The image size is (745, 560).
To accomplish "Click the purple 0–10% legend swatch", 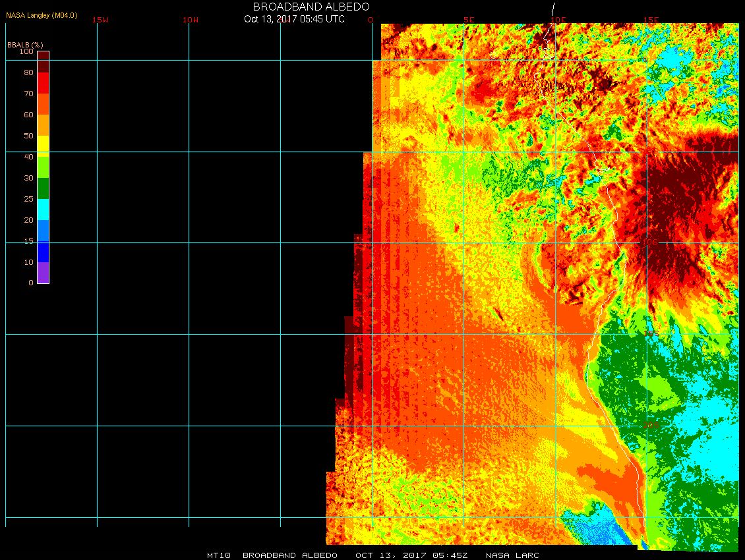I will [43, 273].
